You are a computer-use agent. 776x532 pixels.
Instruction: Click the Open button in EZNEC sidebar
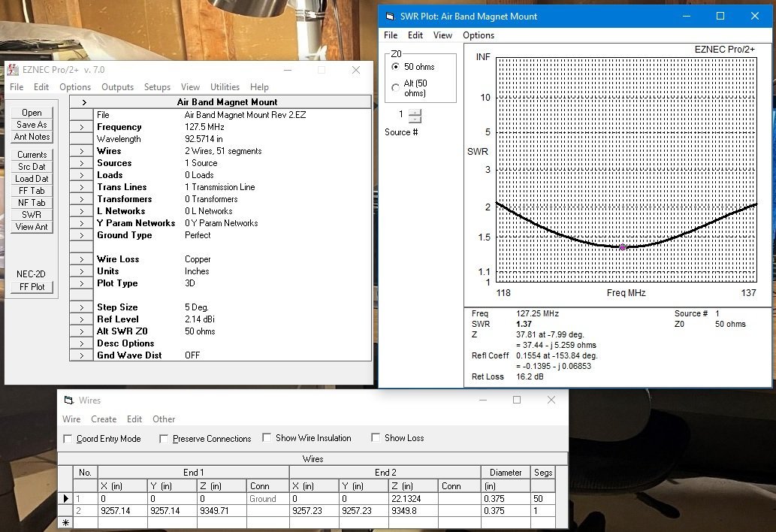[32, 113]
